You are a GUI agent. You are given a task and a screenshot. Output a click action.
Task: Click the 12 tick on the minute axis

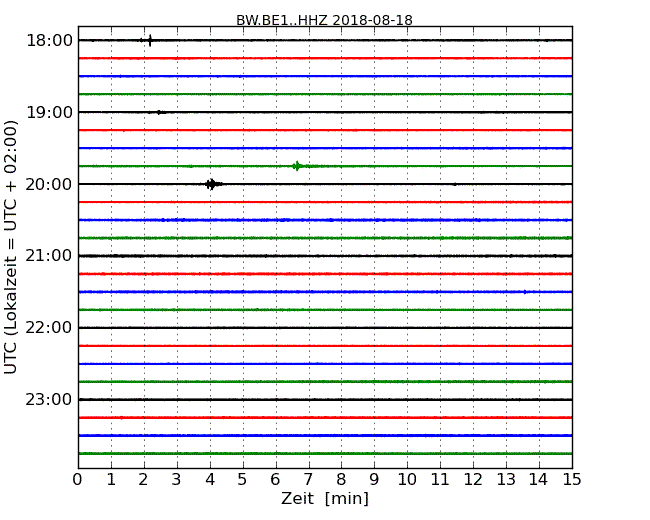473,480
